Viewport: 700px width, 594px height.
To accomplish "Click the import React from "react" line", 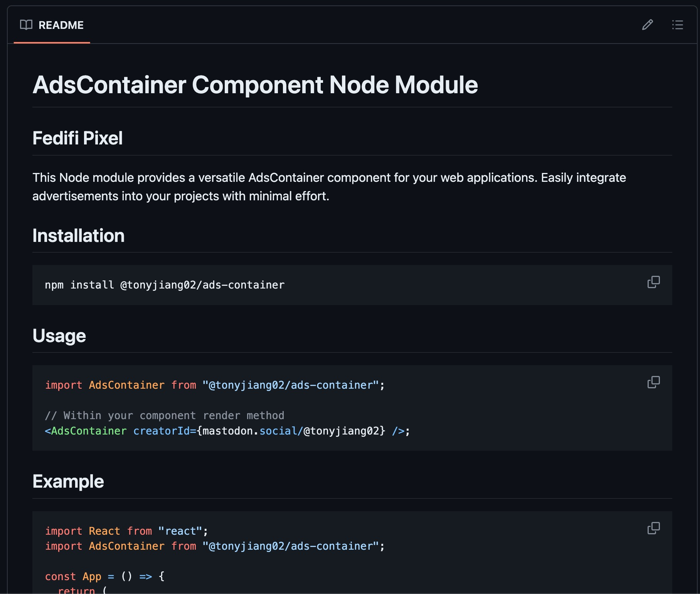I will (x=126, y=531).
